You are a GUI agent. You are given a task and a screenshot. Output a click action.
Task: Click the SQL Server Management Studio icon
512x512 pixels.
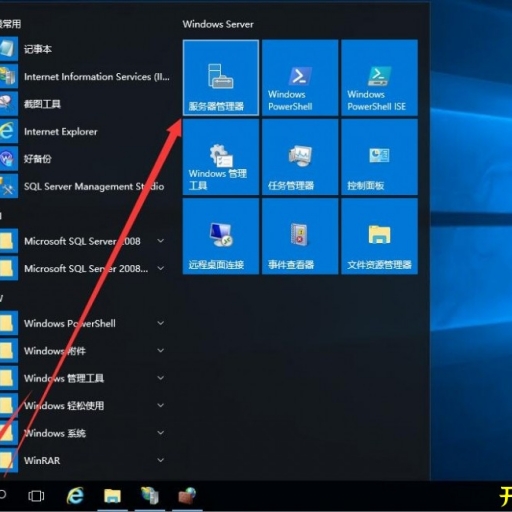click(x=8, y=186)
